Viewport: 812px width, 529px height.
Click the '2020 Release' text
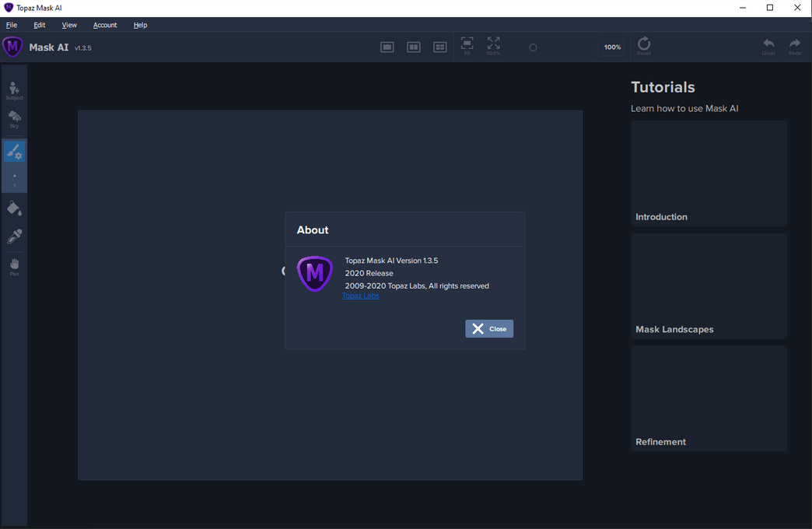369,273
